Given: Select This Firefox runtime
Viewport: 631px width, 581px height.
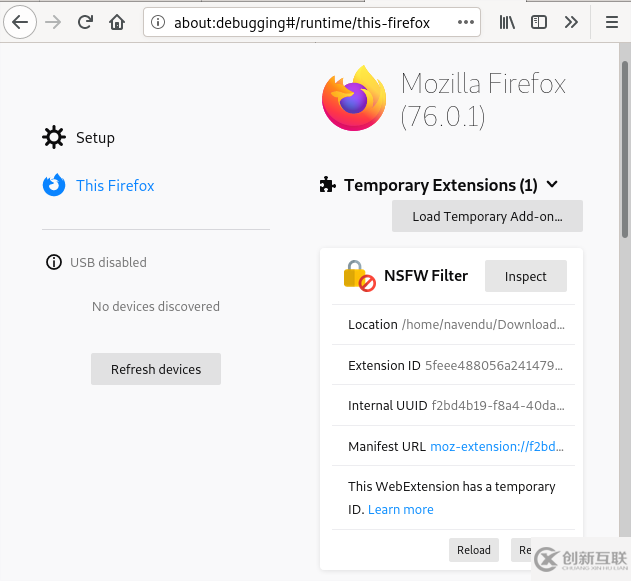Looking at the screenshot, I should pos(115,185).
